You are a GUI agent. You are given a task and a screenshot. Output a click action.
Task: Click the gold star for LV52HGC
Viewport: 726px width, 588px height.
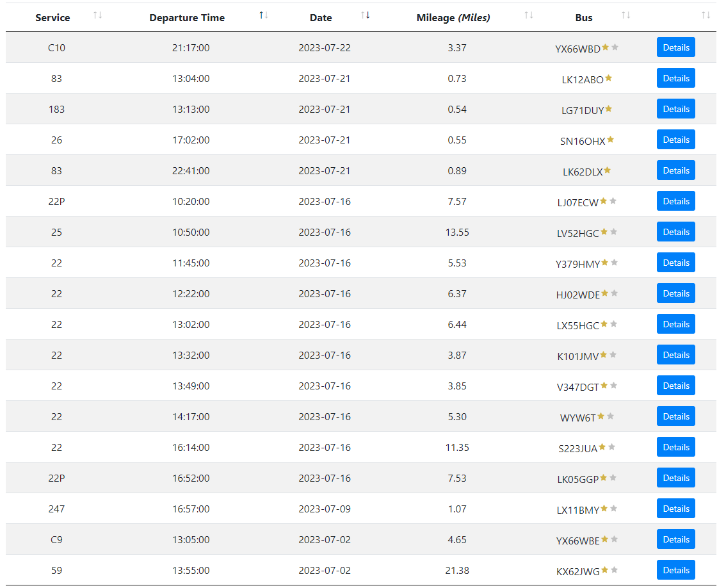(x=604, y=232)
